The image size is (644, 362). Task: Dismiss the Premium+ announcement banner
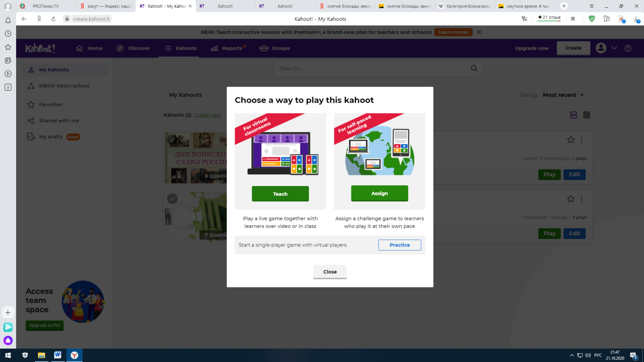point(479,32)
